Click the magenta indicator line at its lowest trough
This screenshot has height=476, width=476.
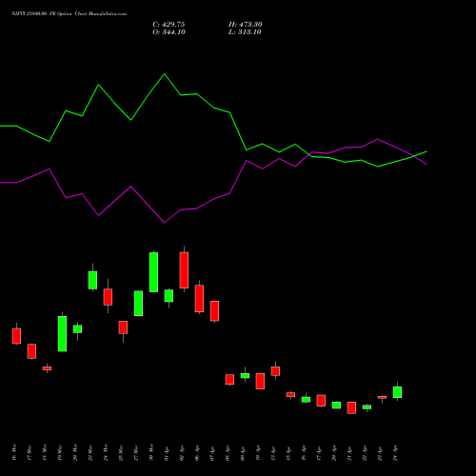pos(164,222)
